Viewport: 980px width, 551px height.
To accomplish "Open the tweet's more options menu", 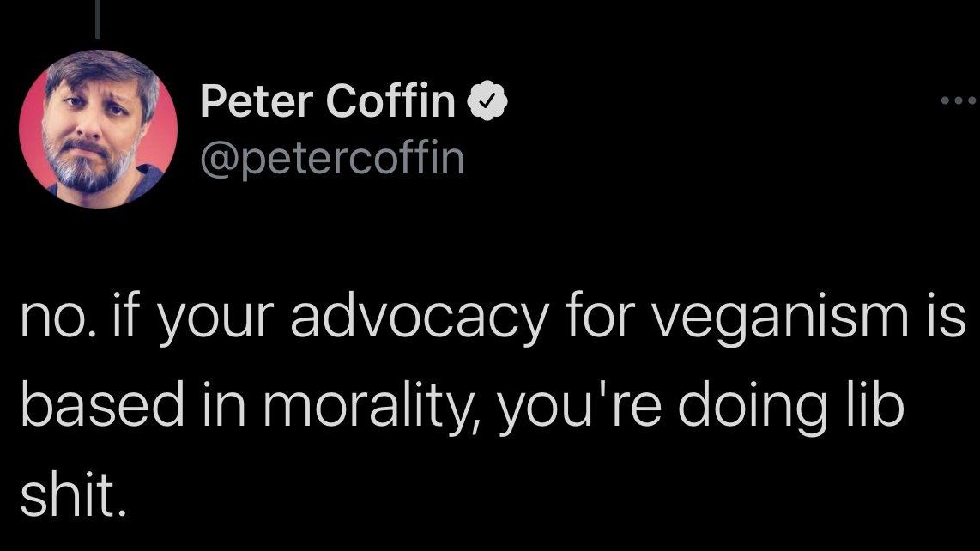I will pos(958,101).
